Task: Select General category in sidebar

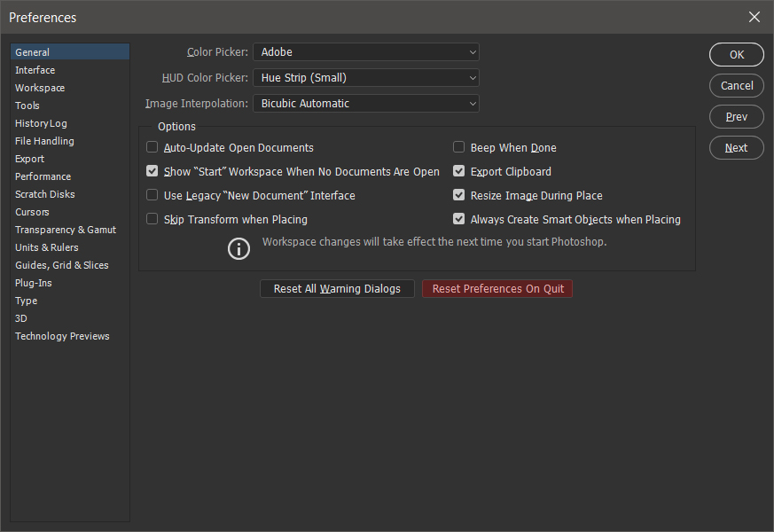Action: [x=70, y=51]
